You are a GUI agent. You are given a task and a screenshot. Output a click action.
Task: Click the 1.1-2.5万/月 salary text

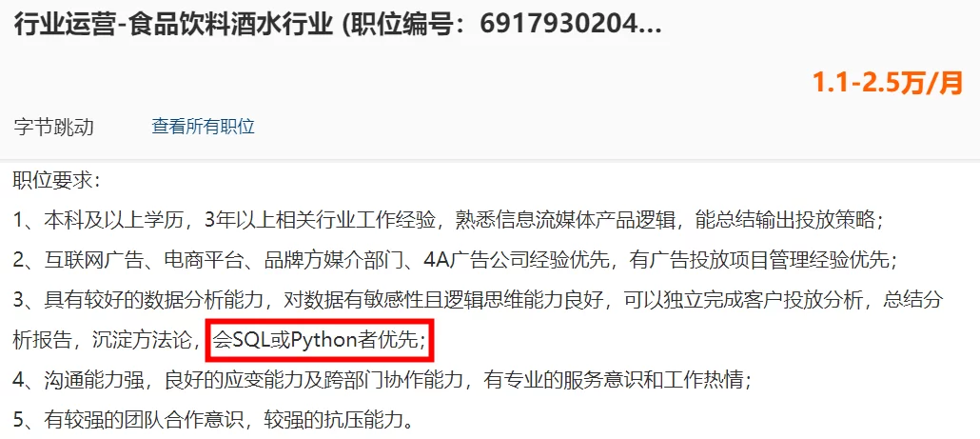[887, 82]
